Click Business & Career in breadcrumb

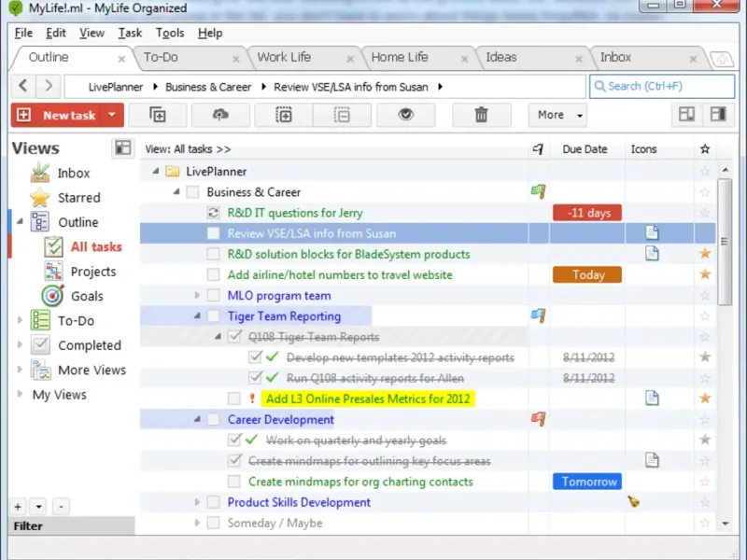point(208,87)
